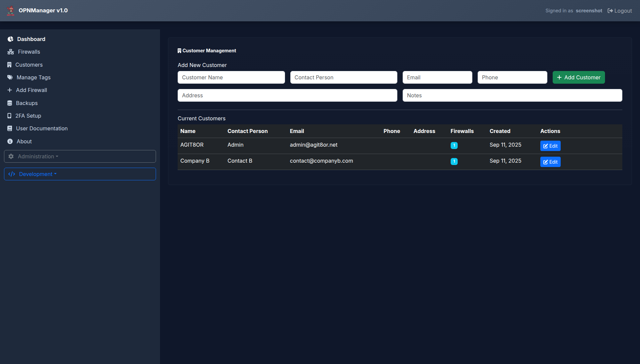Click the Dashboard pie chart icon
The width and height of the screenshot is (640, 364).
[x=11, y=39]
